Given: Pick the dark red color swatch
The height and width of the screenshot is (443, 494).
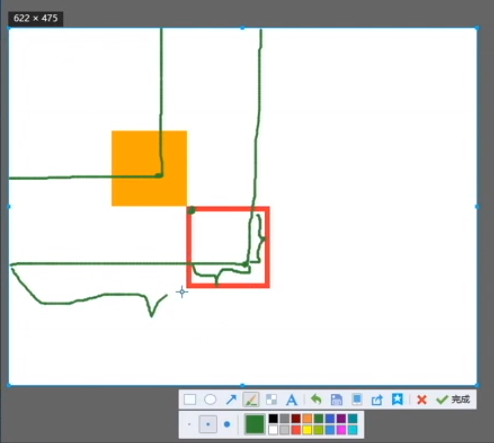Looking at the screenshot, I should point(296,418).
